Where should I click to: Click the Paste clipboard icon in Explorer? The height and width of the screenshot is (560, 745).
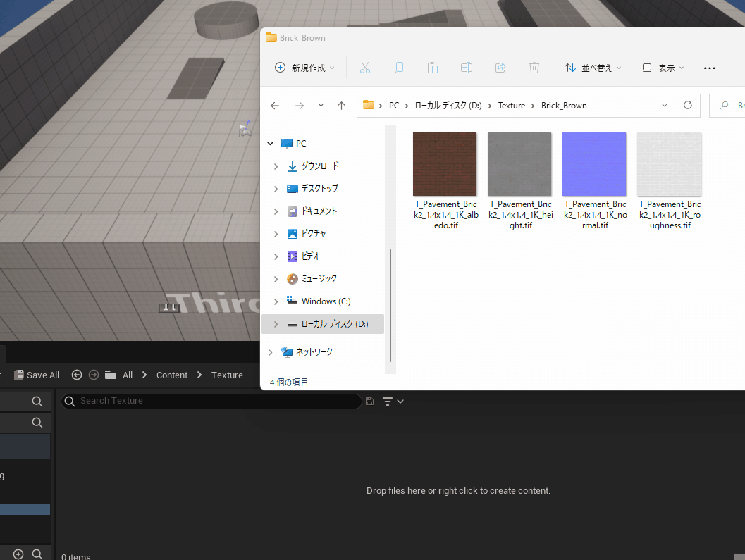pos(432,68)
